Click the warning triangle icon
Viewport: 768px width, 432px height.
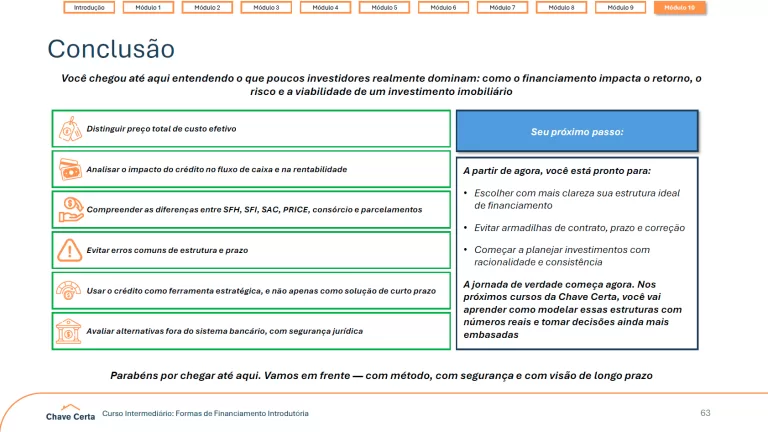click(x=70, y=250)
